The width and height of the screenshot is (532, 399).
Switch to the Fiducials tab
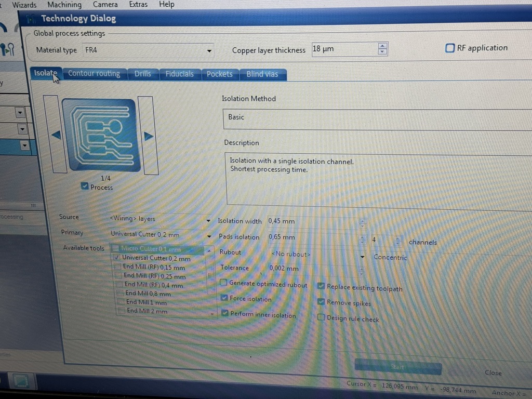179,74
